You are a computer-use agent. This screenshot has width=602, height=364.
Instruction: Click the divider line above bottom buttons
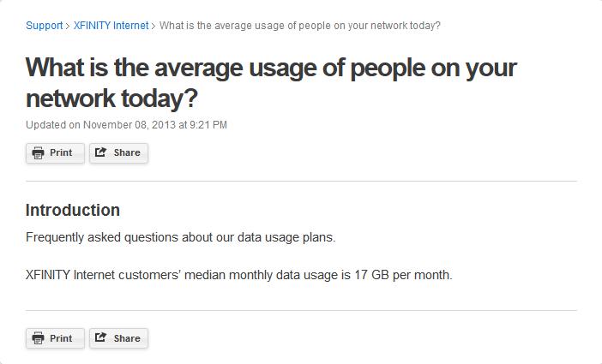click(x=301, y=310)
